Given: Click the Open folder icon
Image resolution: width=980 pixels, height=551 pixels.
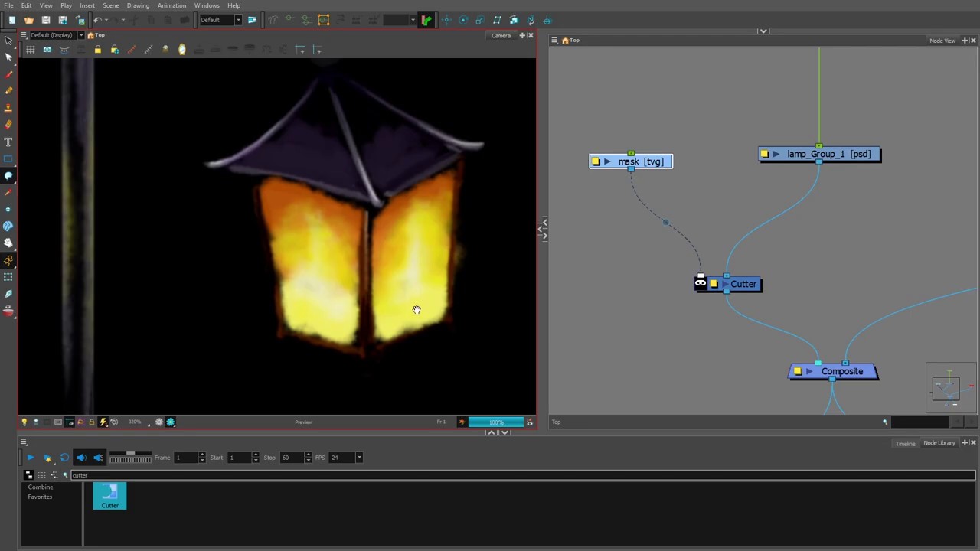Looking at the screenshot, I should (29, 20).
